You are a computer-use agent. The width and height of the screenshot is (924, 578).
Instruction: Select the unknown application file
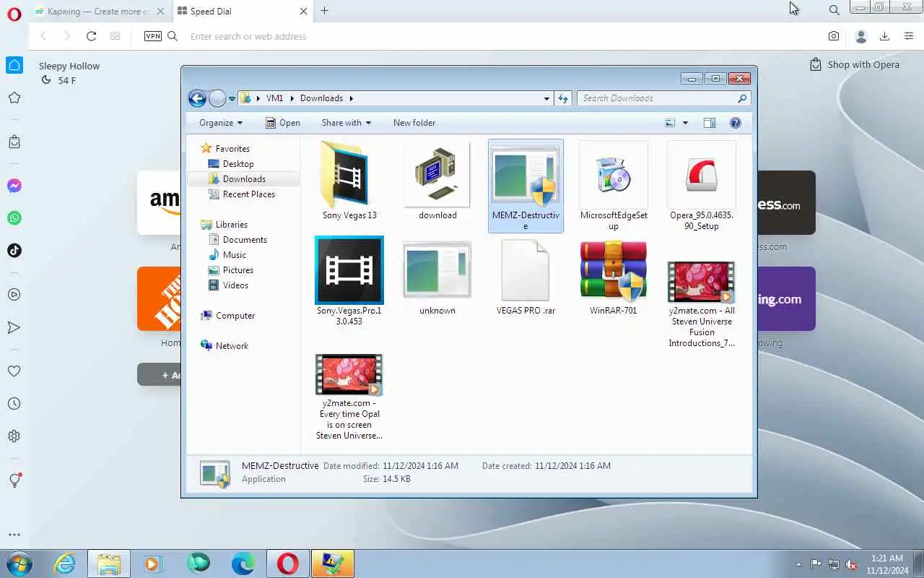pos(437,277)
